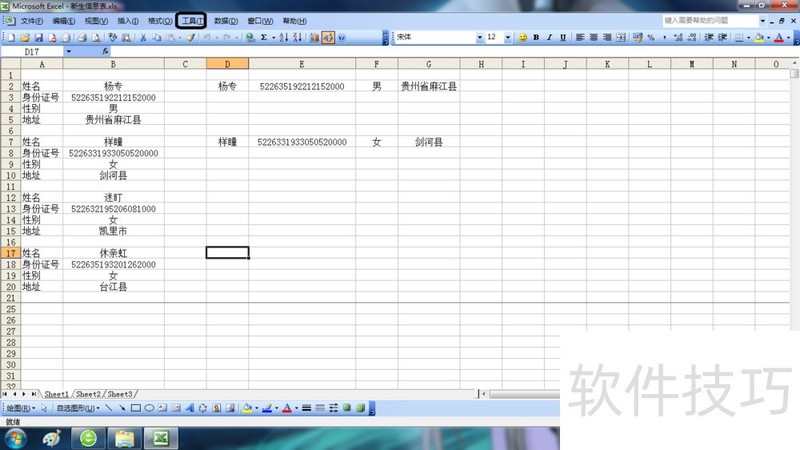Toggle bold formatting
Screen dimensions: 800x450
[x=536, y=37]
